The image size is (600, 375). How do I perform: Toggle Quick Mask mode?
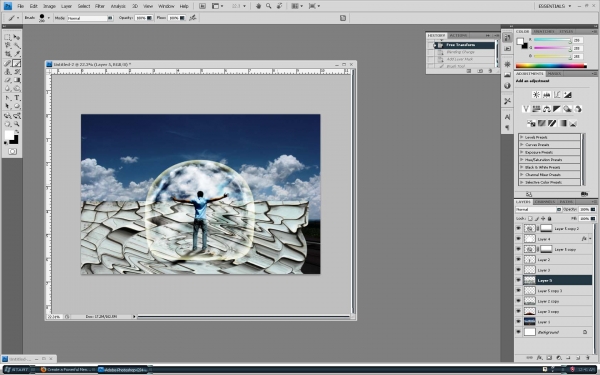tap(12, 152)
